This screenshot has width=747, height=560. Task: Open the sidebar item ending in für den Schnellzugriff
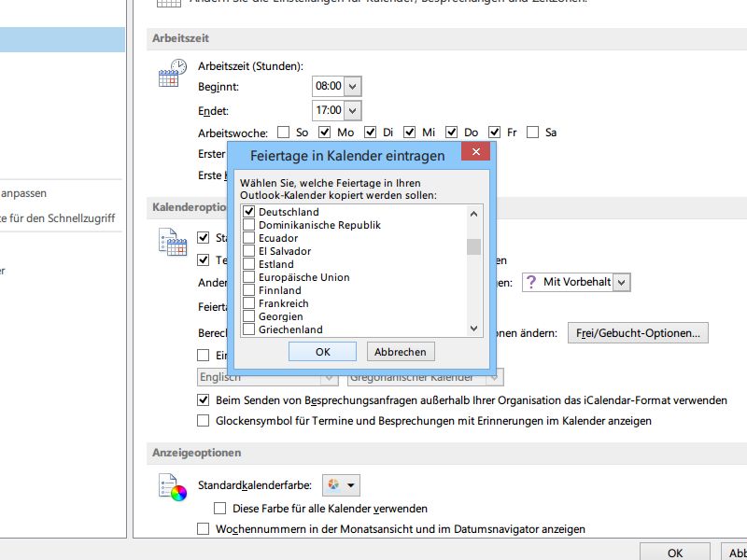click(58, 218)
